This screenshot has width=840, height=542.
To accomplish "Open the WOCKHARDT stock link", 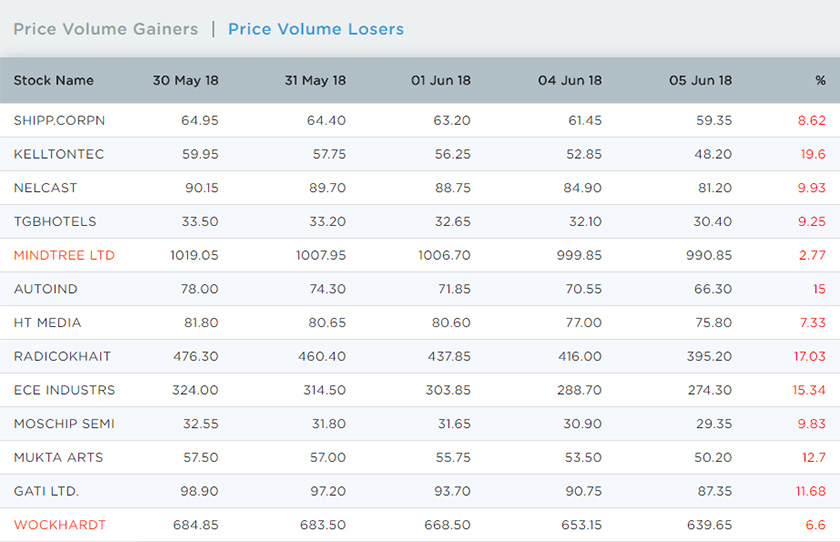I will [59, 525].
